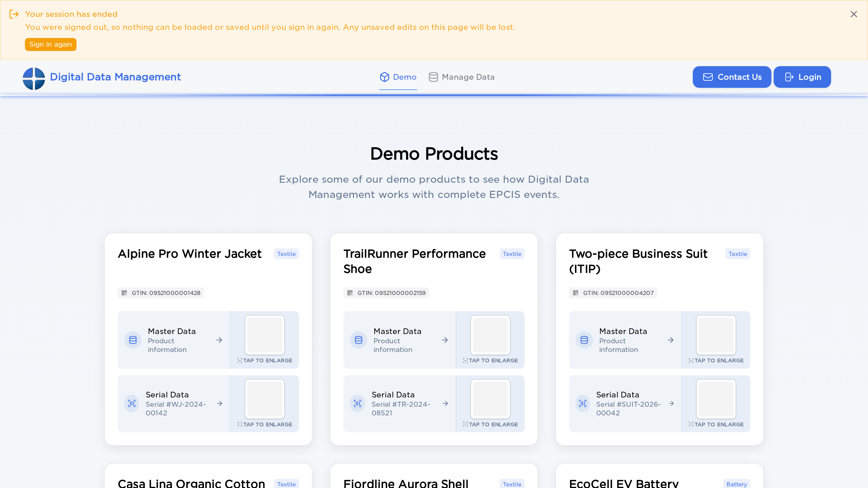This screenshot has height=488, width=868.
Task: Click the Casa Lina Organic Cotton title
Action: pyautogui.click(x=192, y=483)
